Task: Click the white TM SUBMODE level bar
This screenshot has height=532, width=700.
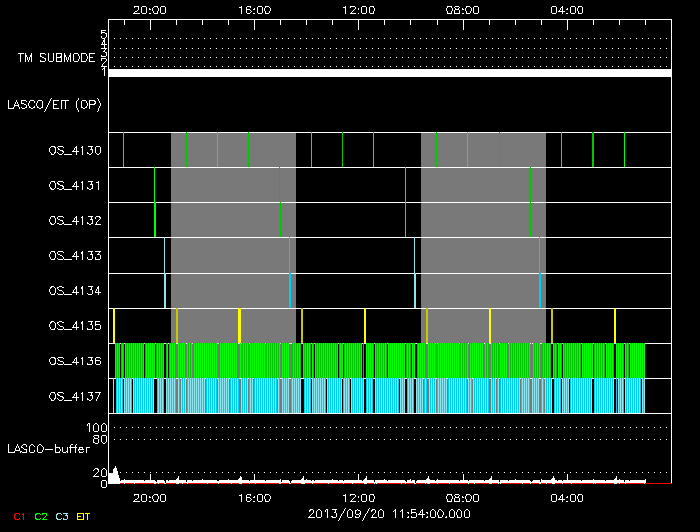Action: tap(389, 73)
